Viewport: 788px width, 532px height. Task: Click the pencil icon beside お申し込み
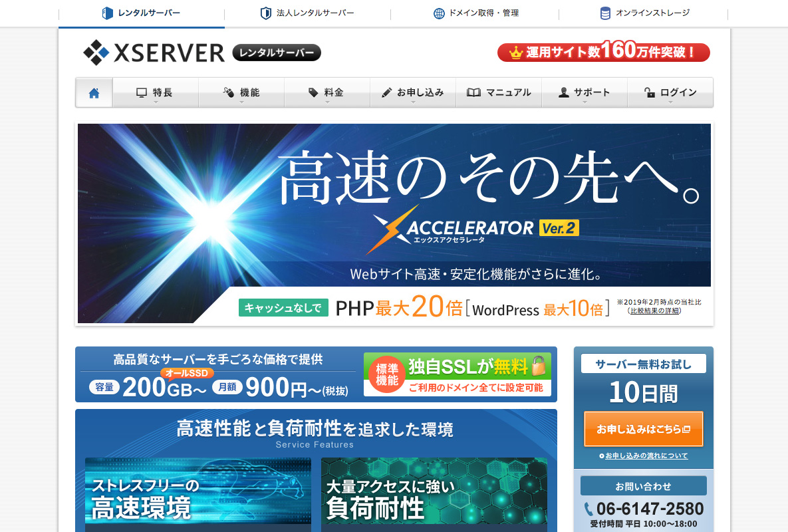pyautogui.click(x=386, y=92)
